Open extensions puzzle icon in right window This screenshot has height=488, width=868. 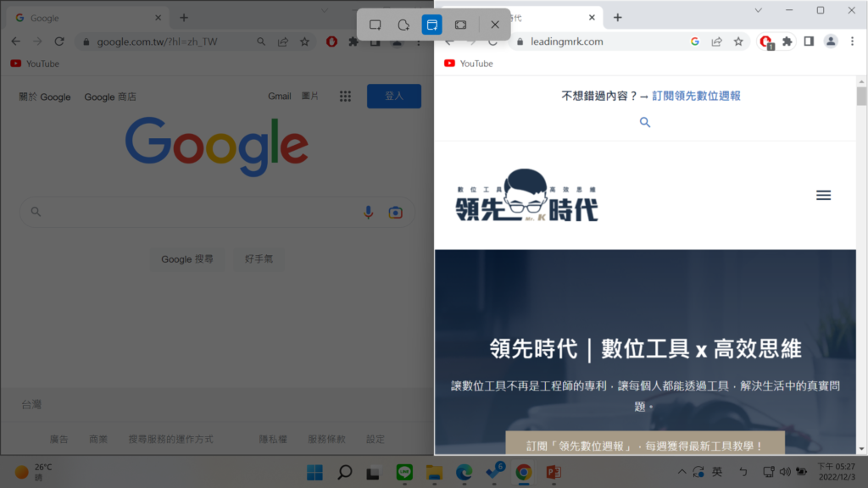pyautogui.click(x=787, y=42)
